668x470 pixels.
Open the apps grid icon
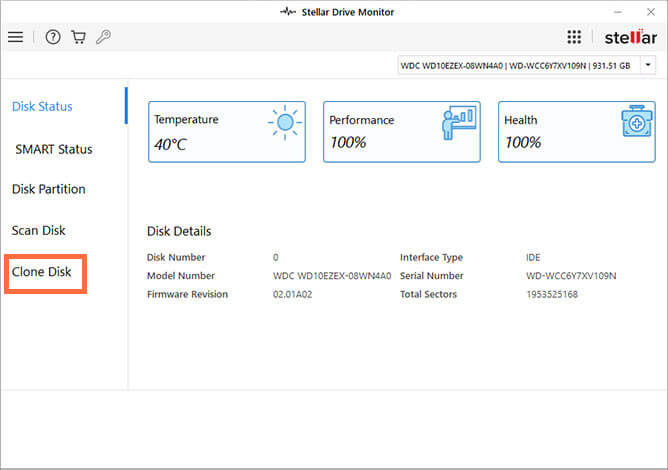click(x=574, y=37)
